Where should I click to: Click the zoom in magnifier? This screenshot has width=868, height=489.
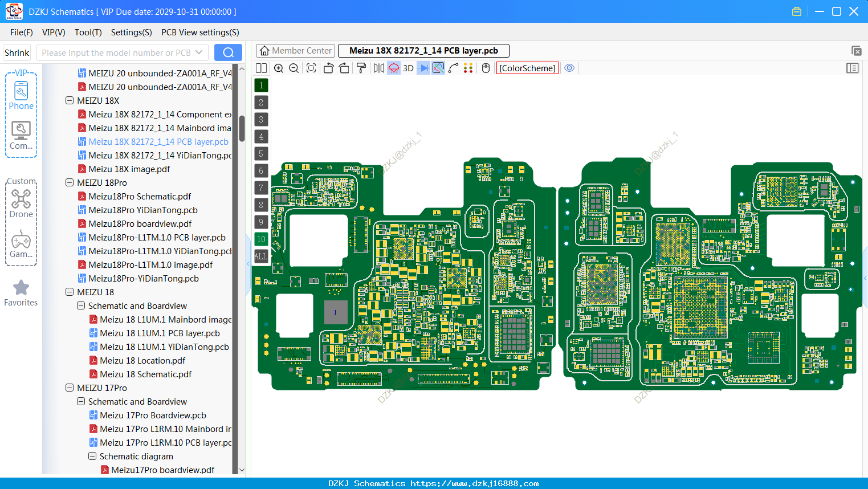(x=279, y=68)
